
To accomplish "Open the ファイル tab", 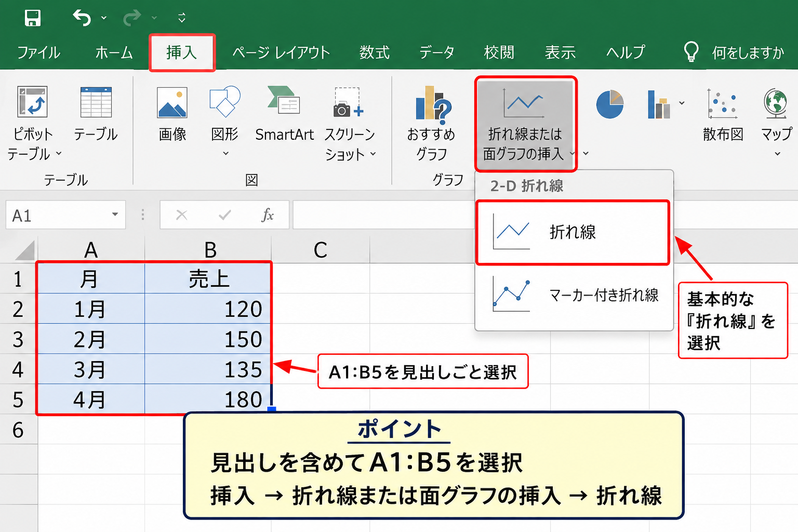I will pos(38,52).
